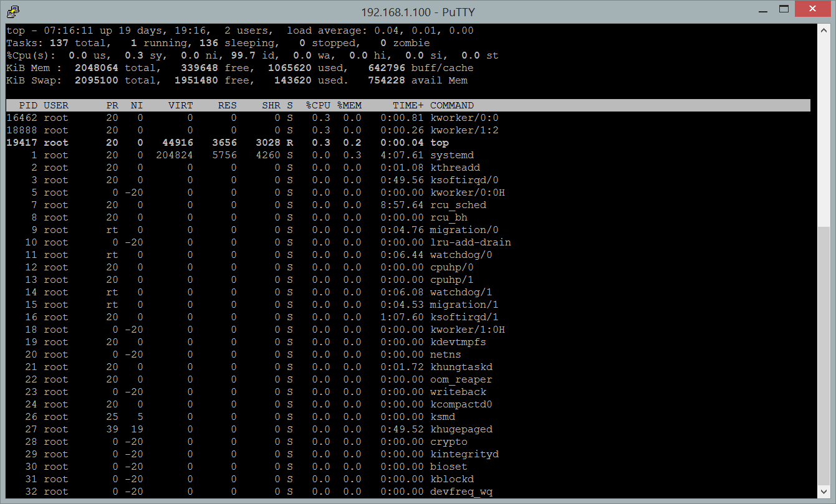Click the COMMAND column header
Screen dimensions: 836x504
(452, 105)
